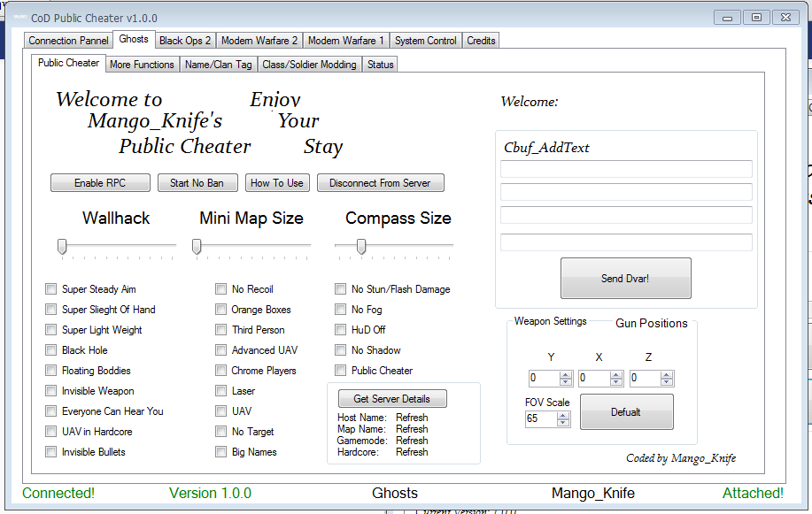
Task: Click the Wallhack slider handle
Action: point(62,247)
